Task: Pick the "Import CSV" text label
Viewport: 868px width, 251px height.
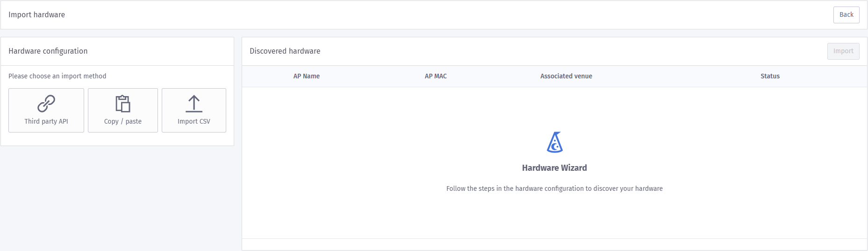Action: [x=194, y=121]
